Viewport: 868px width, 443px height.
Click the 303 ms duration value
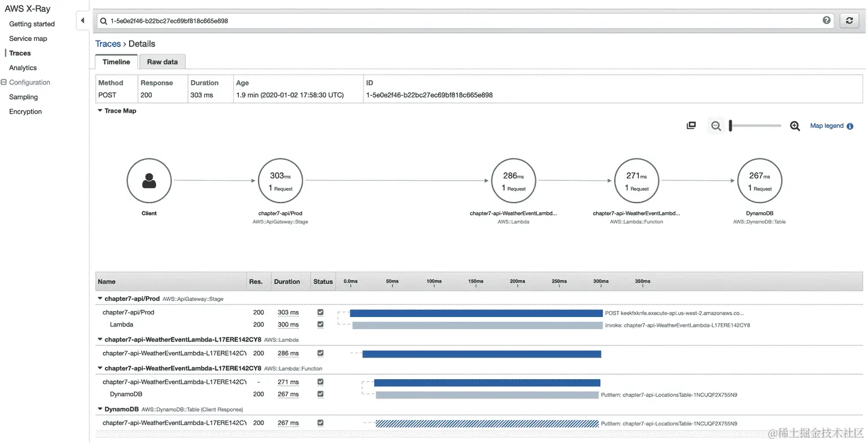pyautogui.click(x=288, y=312)
